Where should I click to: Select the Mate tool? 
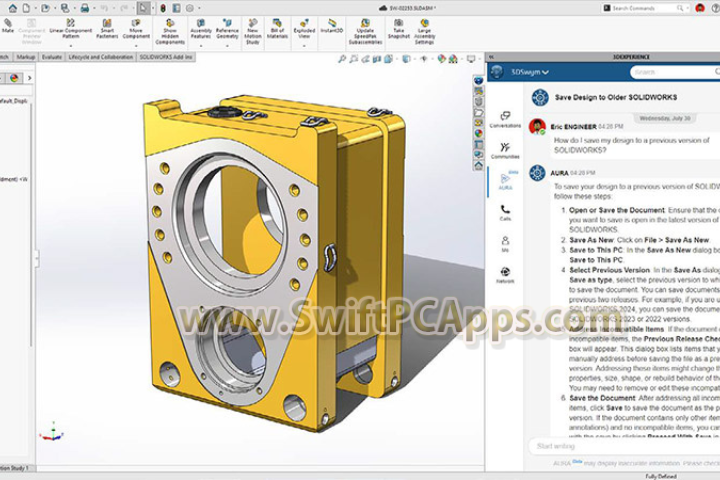pyautogui.click(x=8, y=27)
